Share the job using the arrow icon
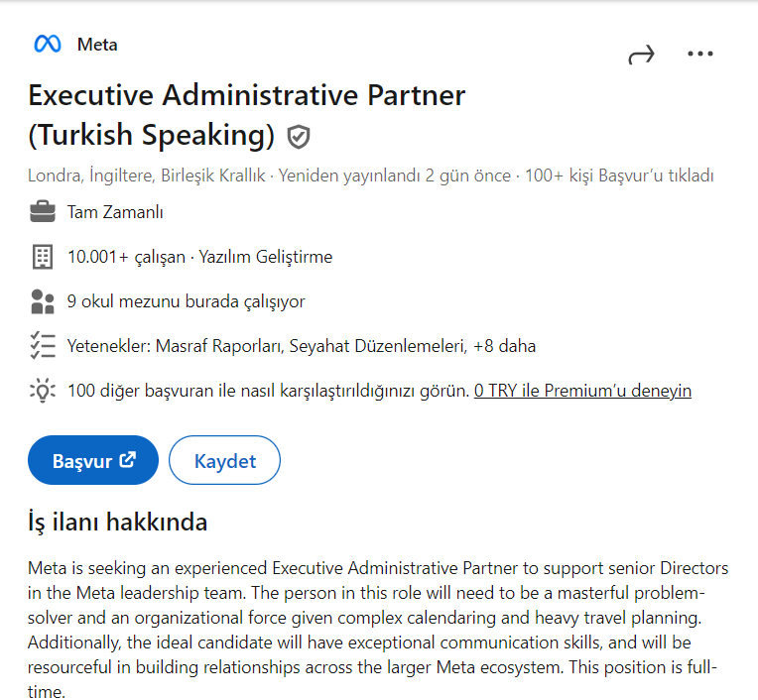The image size is (758, 700). (x=642, y=56)
